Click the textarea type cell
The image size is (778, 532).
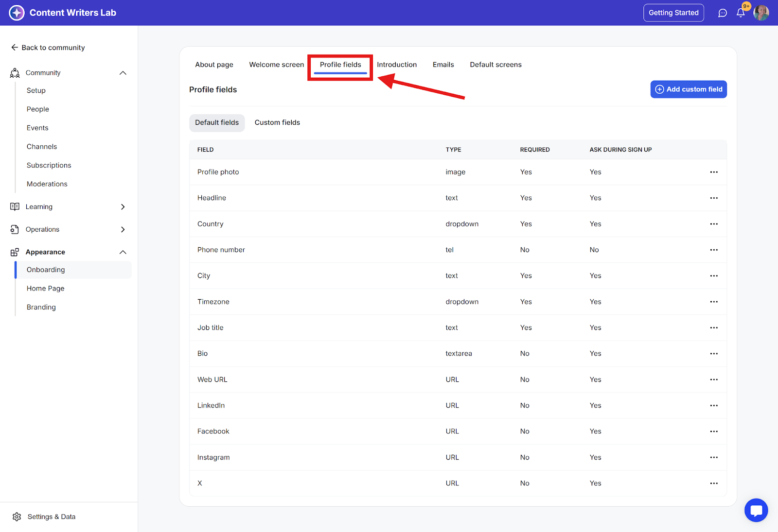coord(459,354)
